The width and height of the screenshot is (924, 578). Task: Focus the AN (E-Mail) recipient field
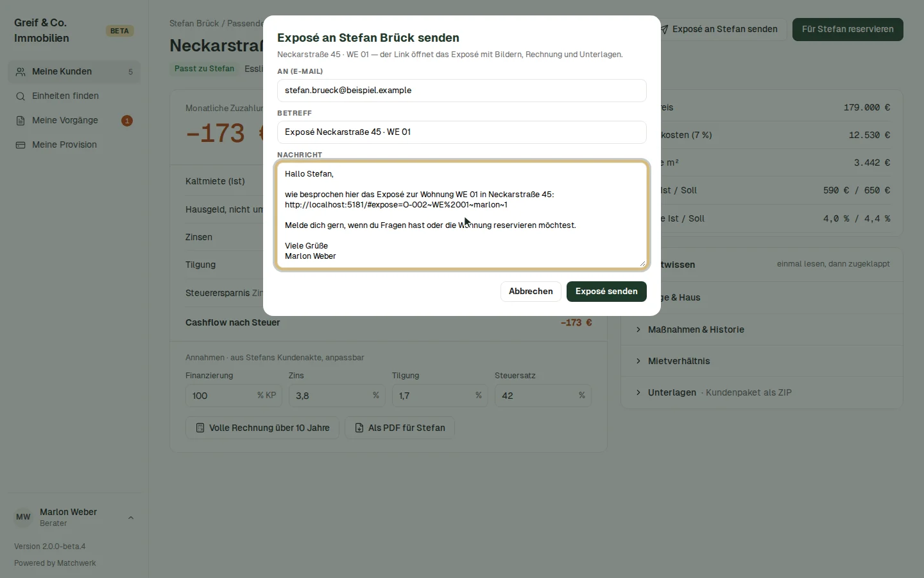462,91
